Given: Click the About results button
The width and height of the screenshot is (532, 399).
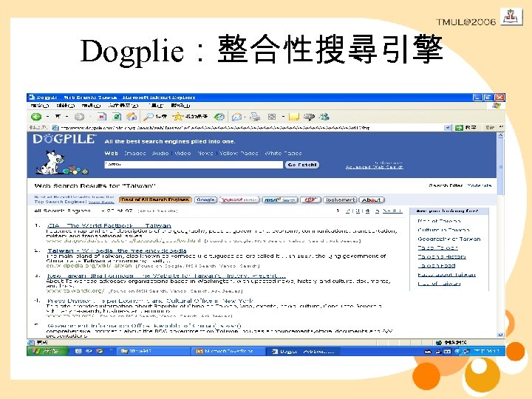Looking at the screenshot, I should coord(372,199).
